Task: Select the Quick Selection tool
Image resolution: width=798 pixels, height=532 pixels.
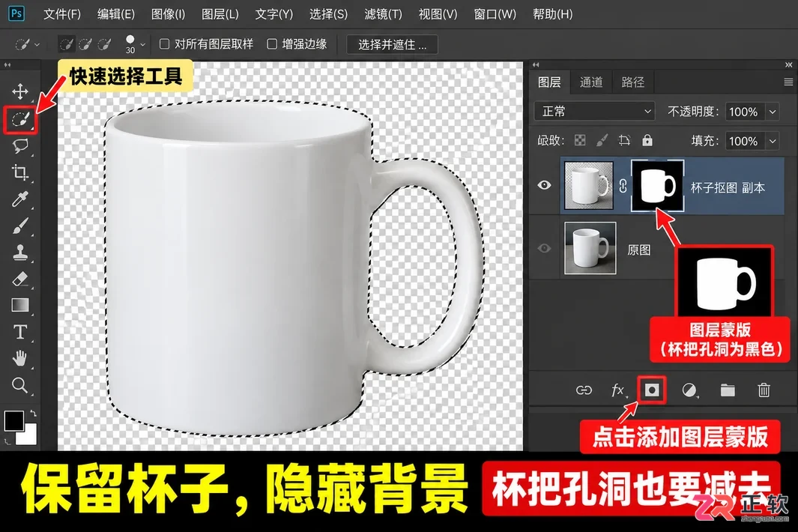Action: 19,120
